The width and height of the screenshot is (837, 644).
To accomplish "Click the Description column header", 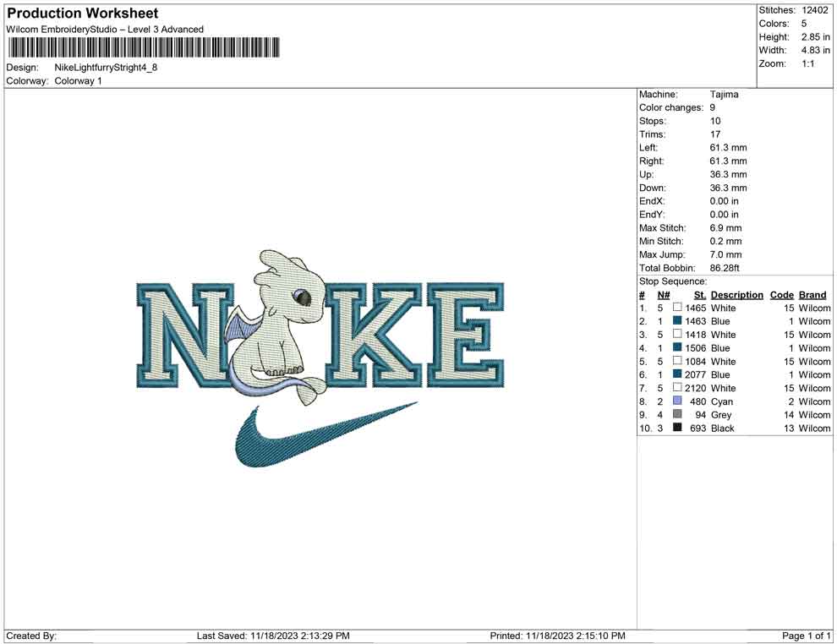I will 737,294.
